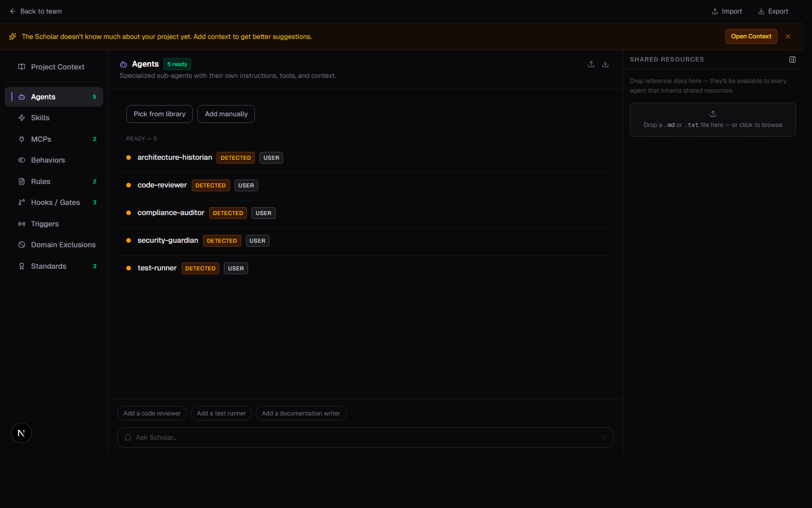The image size is (812, 508).
Task: Click the SHARED RESOURCES heading
Action: pos(667,59)
